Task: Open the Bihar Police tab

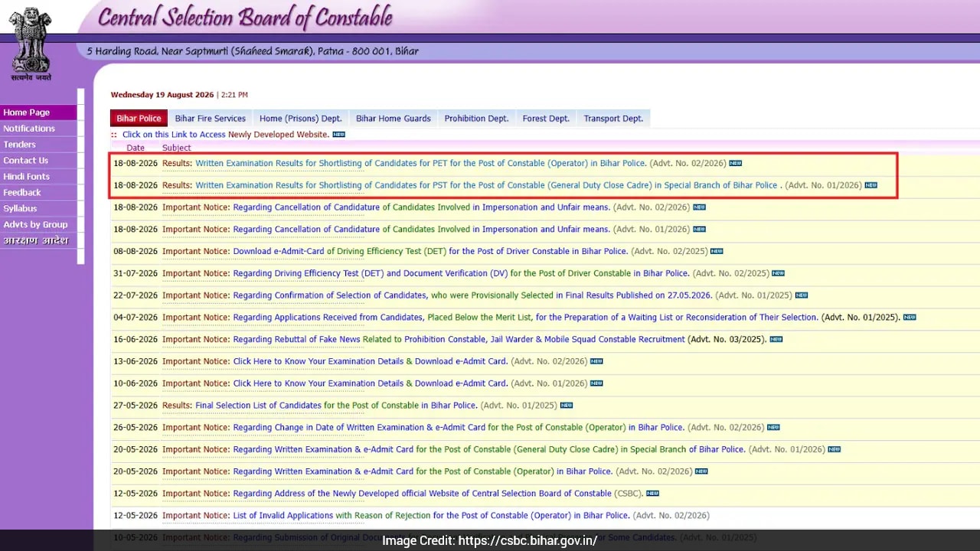Action: click(x=139, y=119)
